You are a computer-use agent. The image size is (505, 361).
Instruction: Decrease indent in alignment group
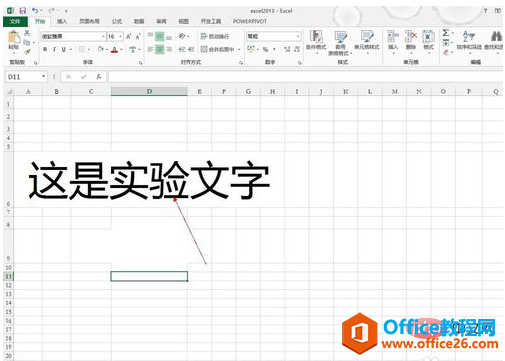[182, 49]
